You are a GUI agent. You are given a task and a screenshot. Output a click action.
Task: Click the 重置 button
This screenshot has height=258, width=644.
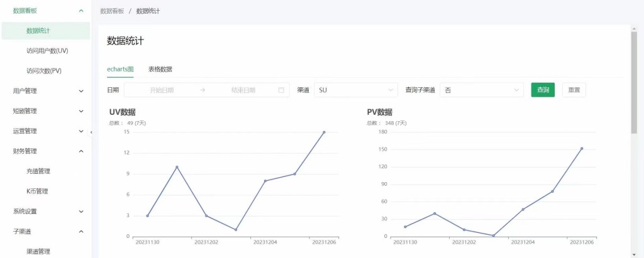pos(574,90)
